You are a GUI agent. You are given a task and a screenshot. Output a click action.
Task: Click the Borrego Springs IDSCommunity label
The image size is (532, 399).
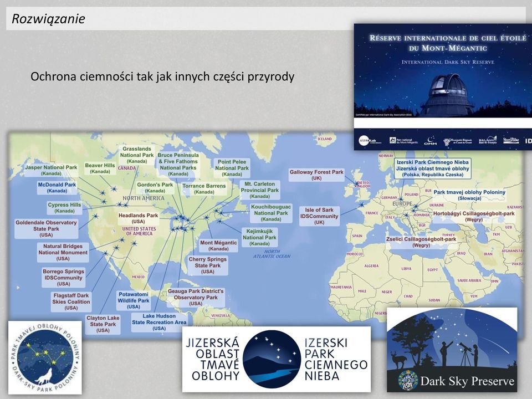(x=63, y=278)
